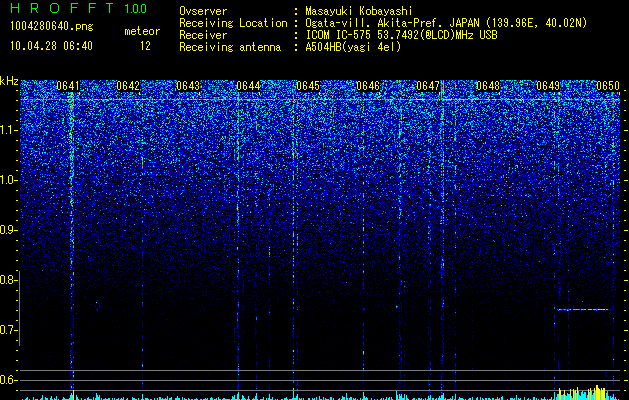Click the 0641 time marker
Image resolution: width=629 pixels, height=400 pixels.
click(68, 86)
